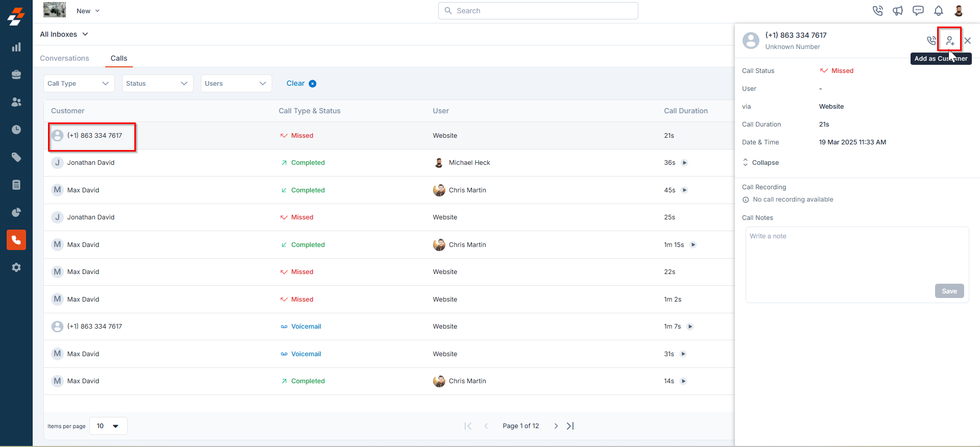Collapse the call details section
The width and height of the screenshot is (980, 447).
tap(760, 163)
